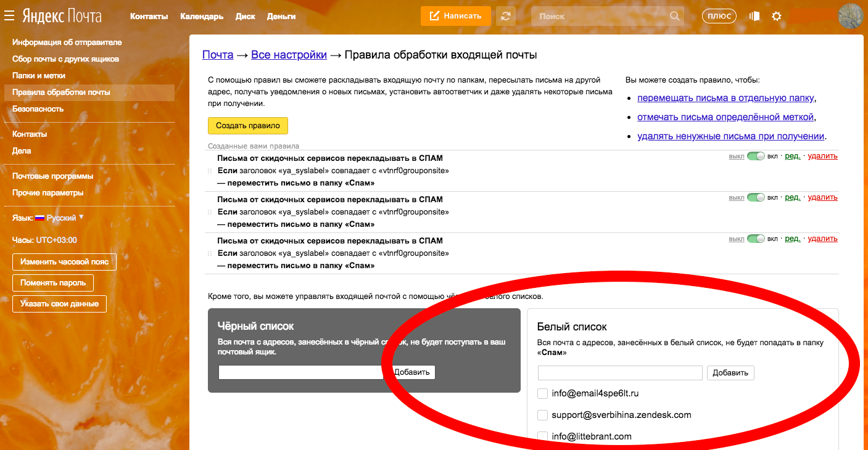Open the settings gear icon
868x450 pixels.
click(777, 16)
